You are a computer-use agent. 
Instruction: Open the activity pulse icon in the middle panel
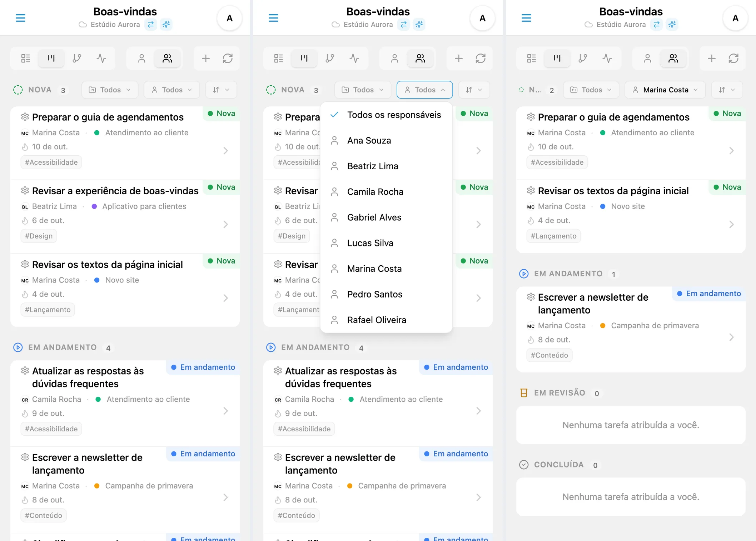pos(354,58)
